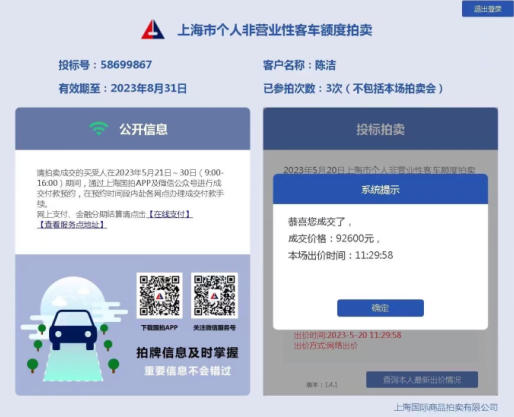Viewport: 514px width, 417px height.
Task: Click the blue car illustration
Action: click(x=73, y=329)
